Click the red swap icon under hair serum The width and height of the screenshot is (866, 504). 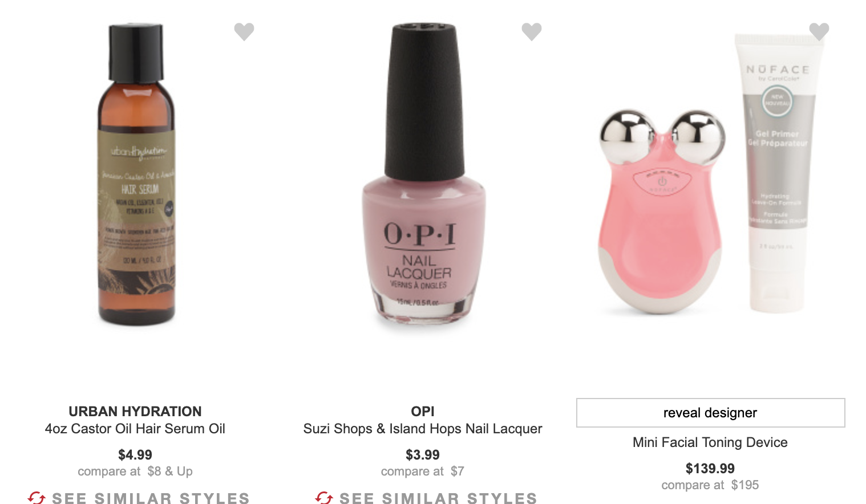[37, 498]
